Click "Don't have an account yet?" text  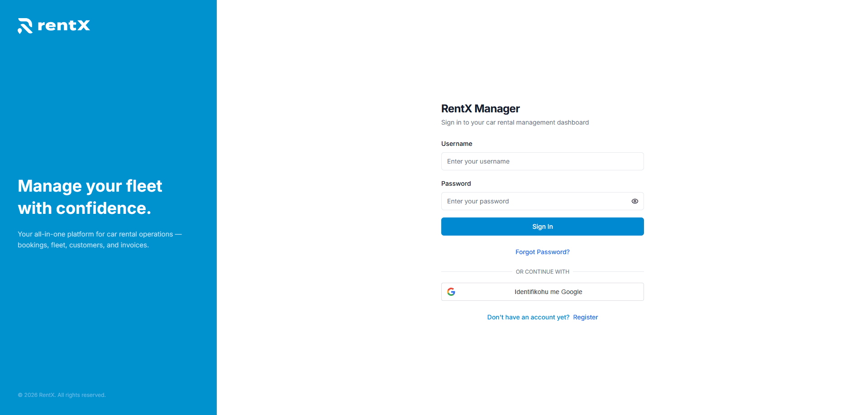click(x=528, y=317)
